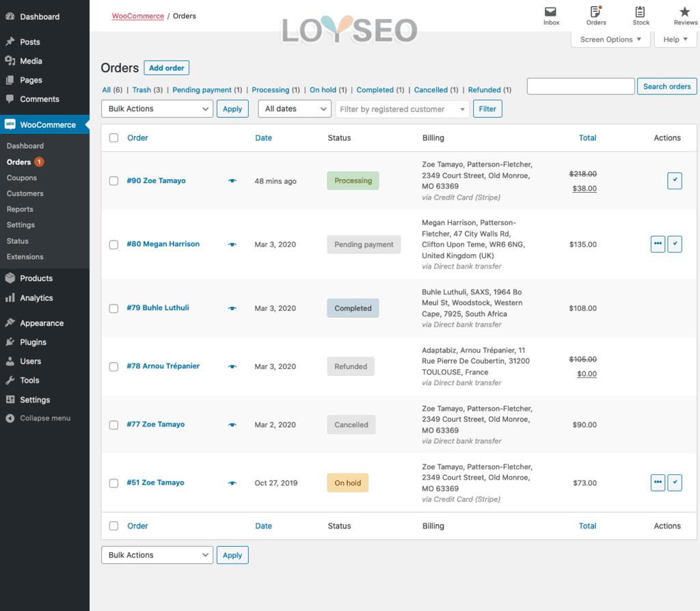Filter orders by Pending payment link
The image size is (700, 611).
tap(202, 90)
